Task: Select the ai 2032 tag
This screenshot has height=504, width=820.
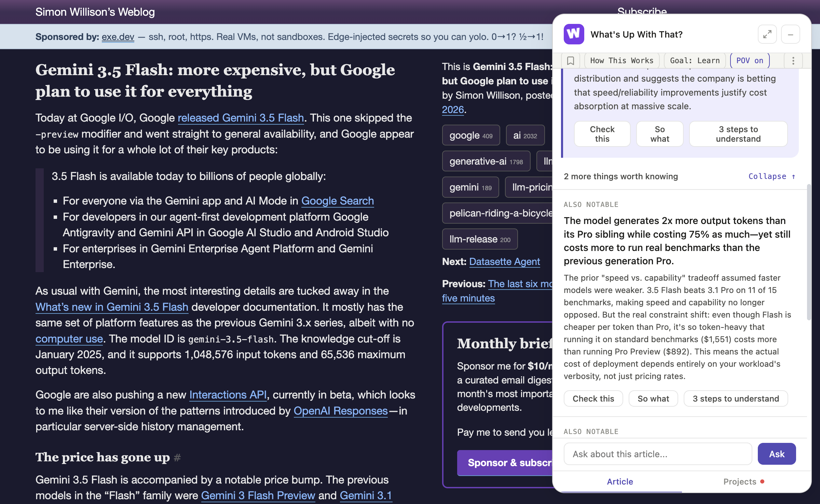Action: click(525, 135)
